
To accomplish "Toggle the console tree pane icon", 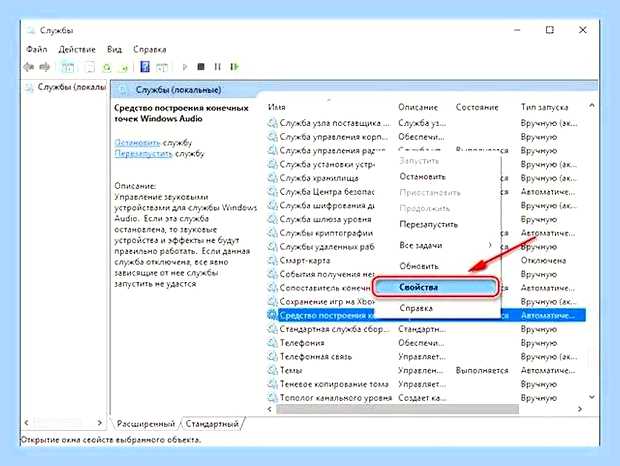I will [68, 68].
